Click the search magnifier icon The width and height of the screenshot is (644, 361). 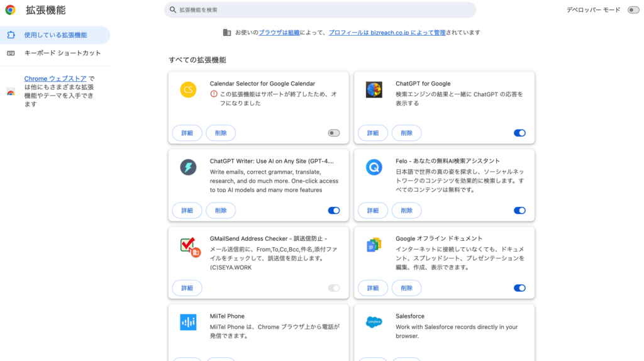tap(173, 10)
